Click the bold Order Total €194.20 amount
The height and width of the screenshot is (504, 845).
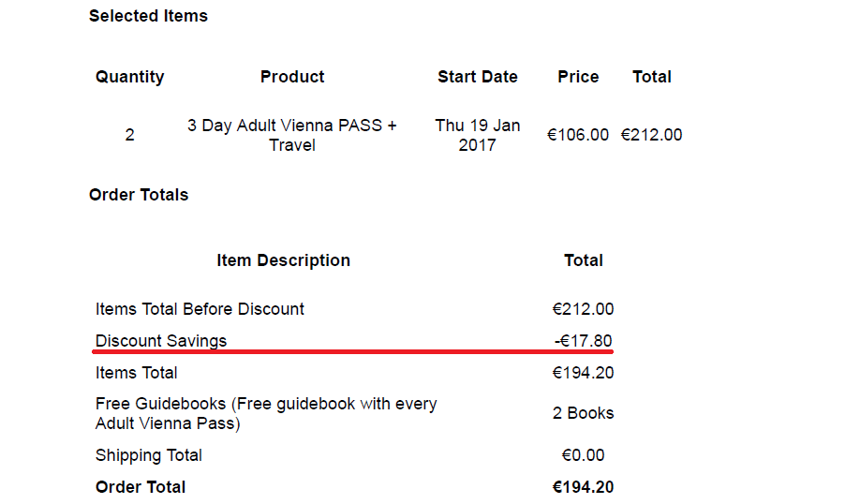tap(583, 487)
